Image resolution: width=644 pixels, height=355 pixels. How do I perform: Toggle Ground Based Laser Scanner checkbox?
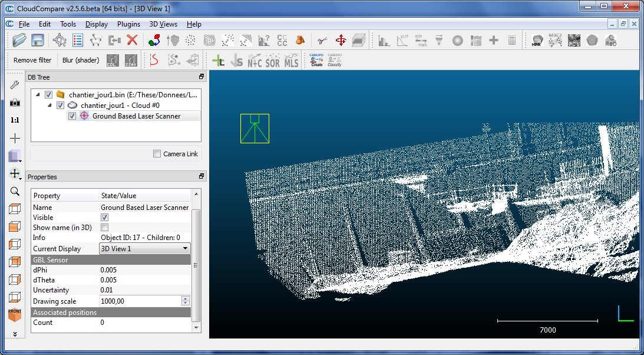point(72,116)
